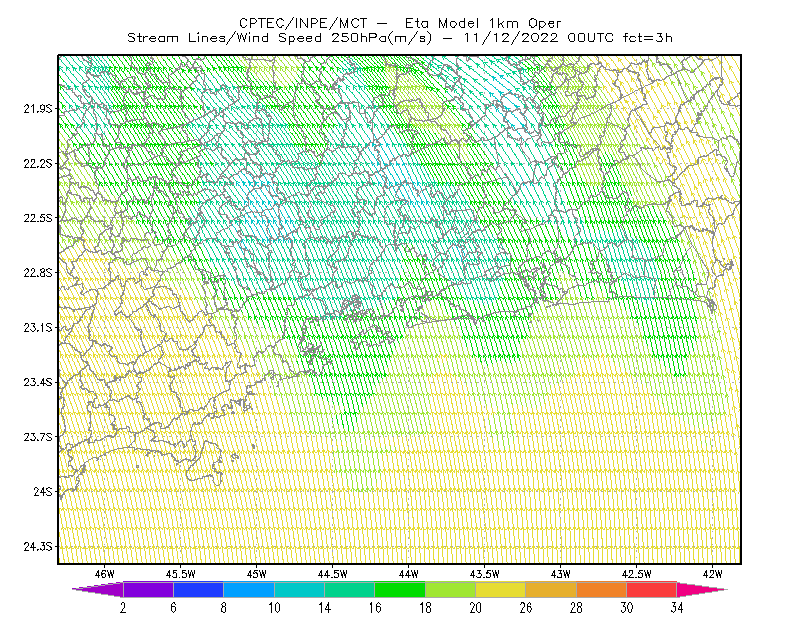The width and height of the screenshot is (800, 618).
Task: Click the 24S latitude axis label
Action: click(43, 491)
